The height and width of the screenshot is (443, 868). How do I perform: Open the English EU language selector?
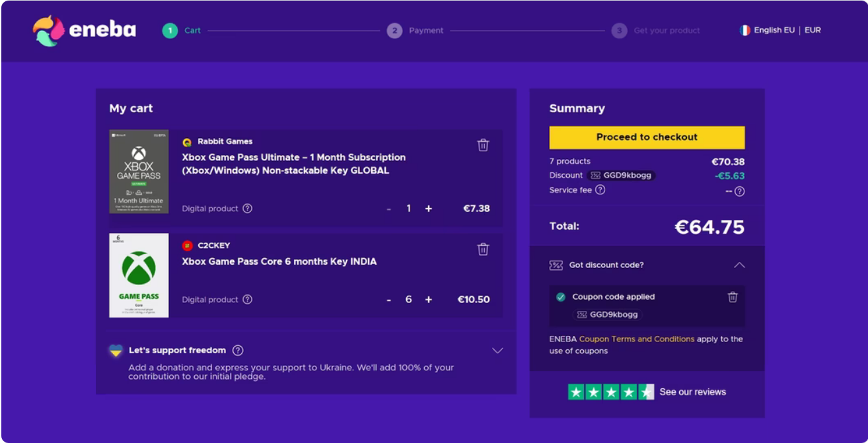click(x=774, y=30)
